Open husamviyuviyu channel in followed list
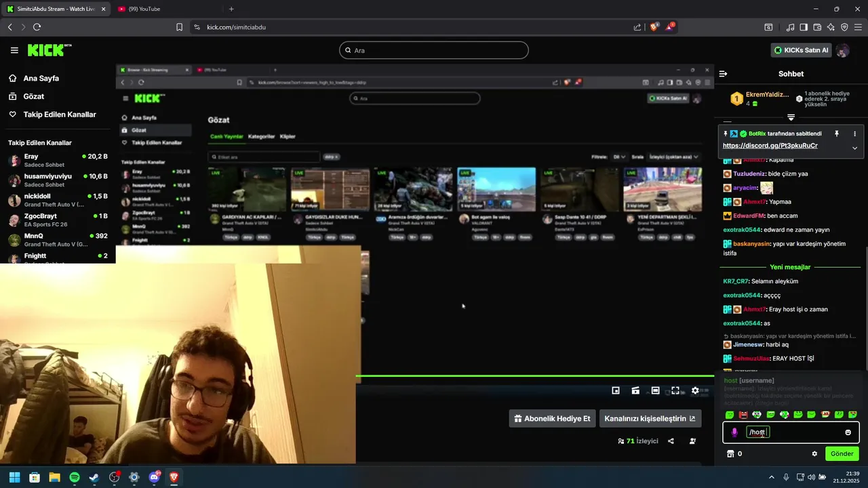This screenshot has height=488, width=868. [x=58, y=180]
